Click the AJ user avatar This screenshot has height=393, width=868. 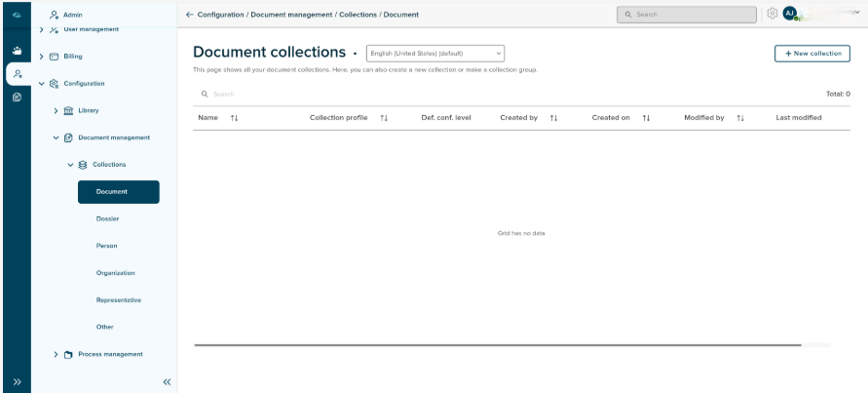coord(790,15)
